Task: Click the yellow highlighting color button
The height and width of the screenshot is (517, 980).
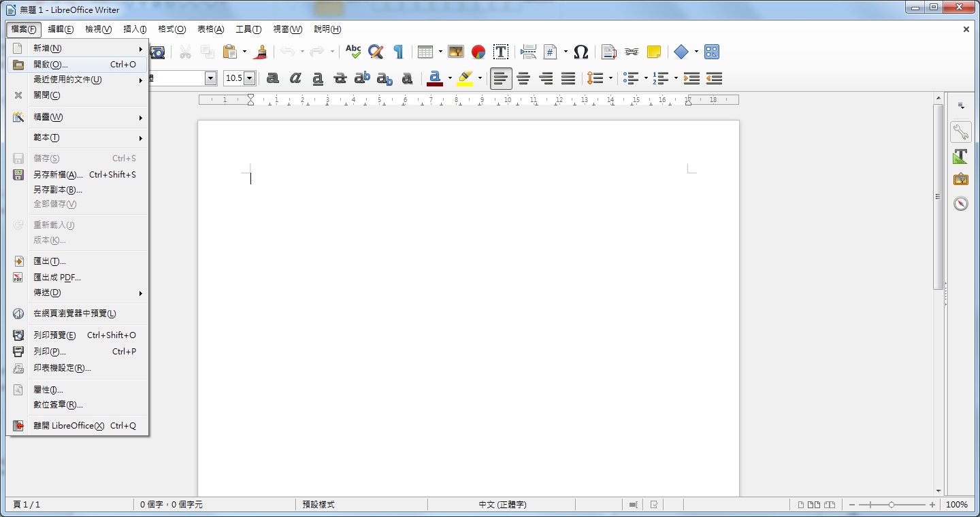Action: [x=465, y=78]
